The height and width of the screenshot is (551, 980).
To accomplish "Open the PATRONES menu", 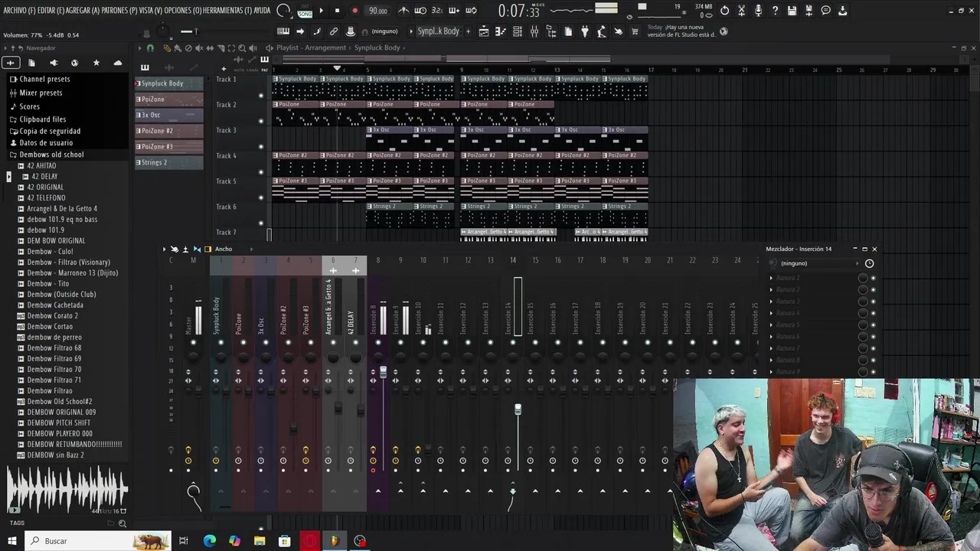I will 119,11.
